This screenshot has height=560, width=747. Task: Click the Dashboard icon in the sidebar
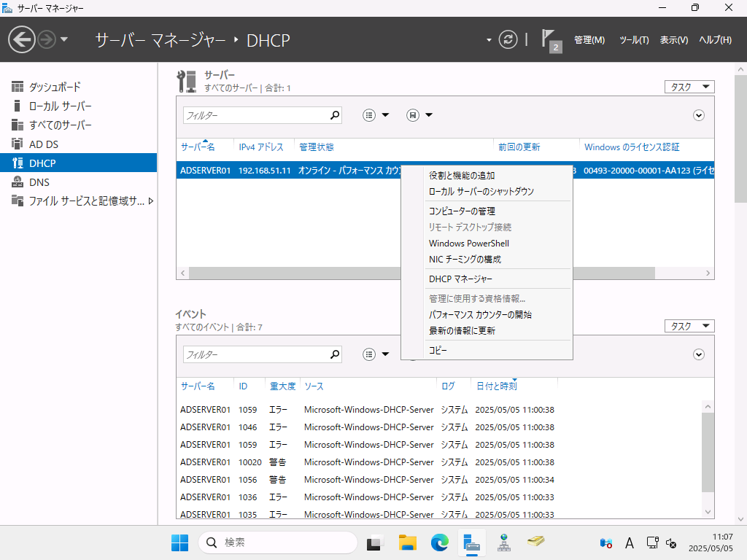click(x=18, y=87)
